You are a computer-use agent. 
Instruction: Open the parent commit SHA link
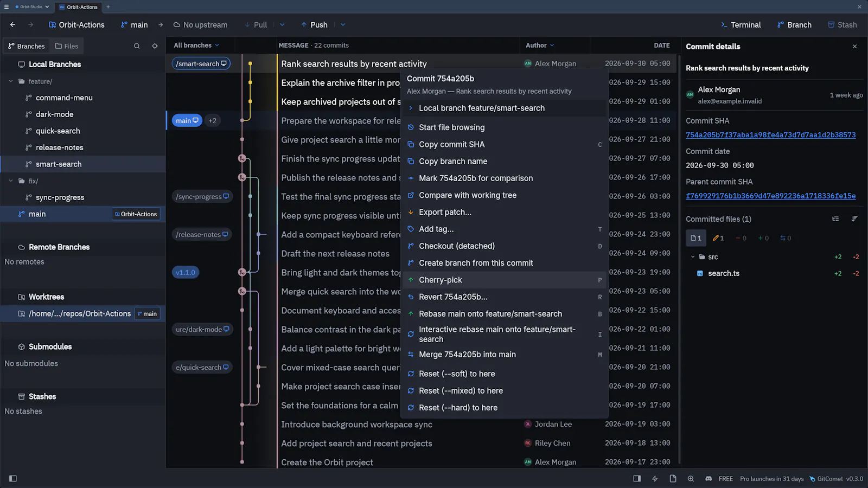tap(770, 196)
